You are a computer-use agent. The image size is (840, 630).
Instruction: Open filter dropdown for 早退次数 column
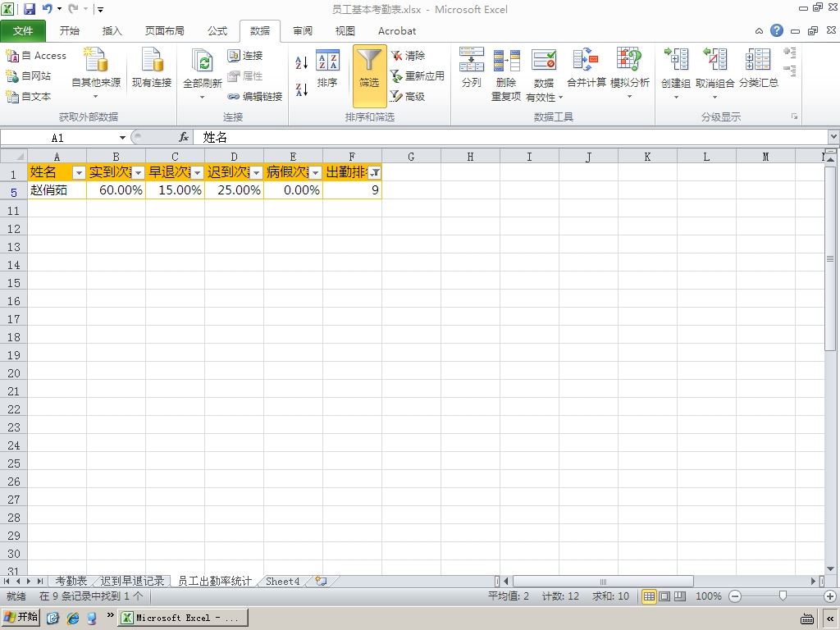[x=197, y=173]
